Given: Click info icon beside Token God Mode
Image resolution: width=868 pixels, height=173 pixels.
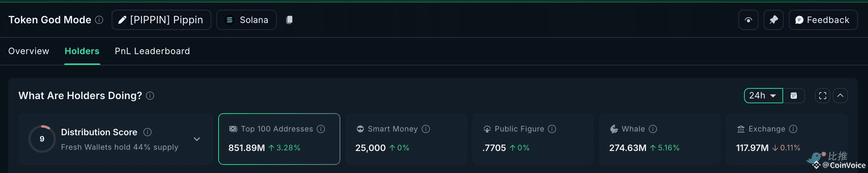Looking at the screenshot, I should tap(99, 20).
